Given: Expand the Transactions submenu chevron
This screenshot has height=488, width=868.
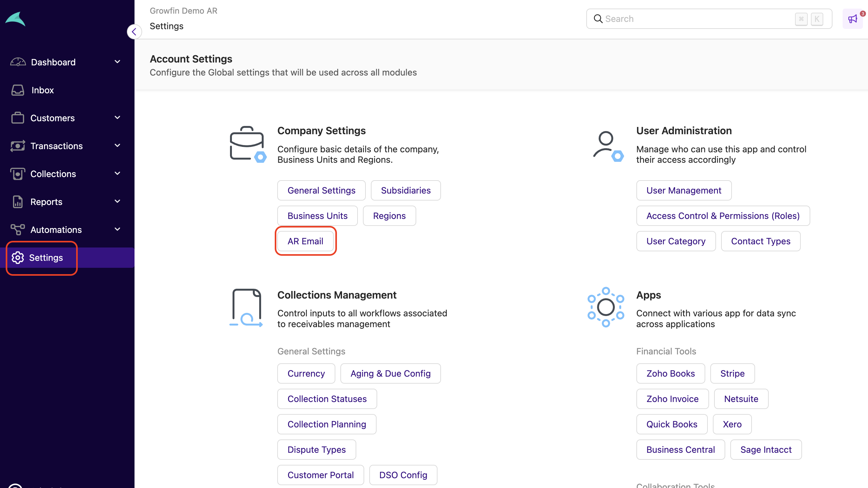Looking at the screenshot, I should point(117,146).
